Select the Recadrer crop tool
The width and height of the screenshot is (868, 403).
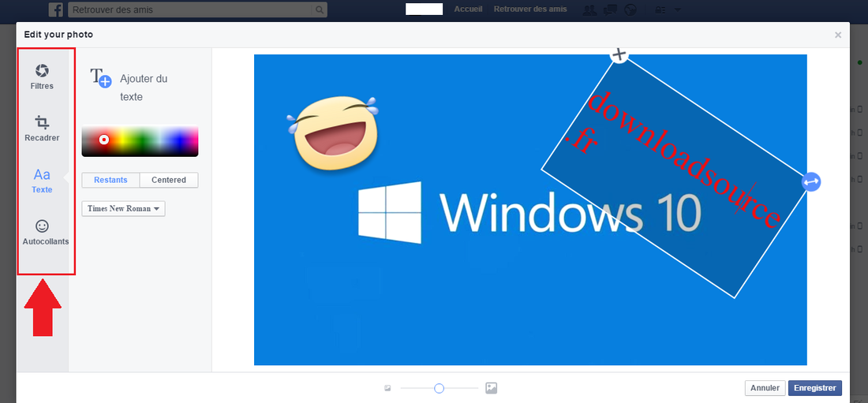click(42, 128)
